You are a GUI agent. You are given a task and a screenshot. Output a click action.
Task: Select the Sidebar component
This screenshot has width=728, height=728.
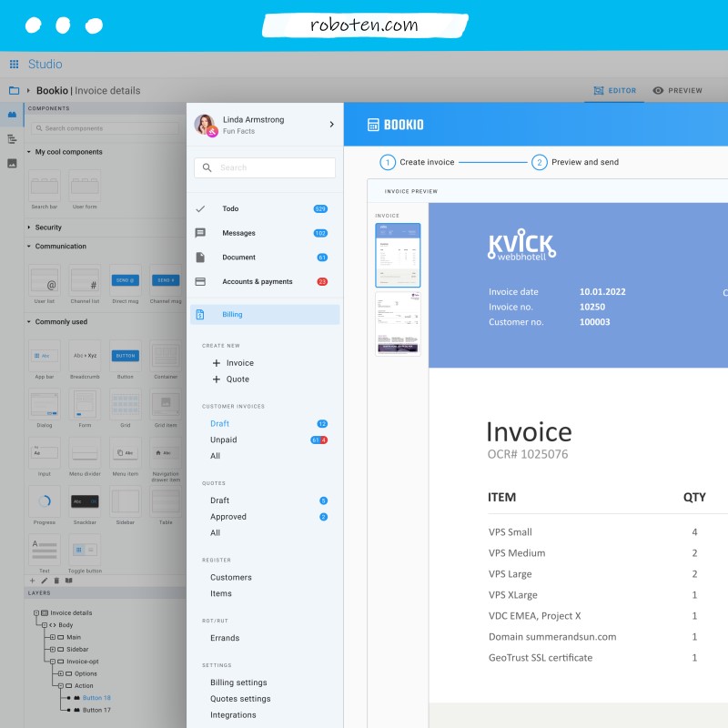point(126,506)
